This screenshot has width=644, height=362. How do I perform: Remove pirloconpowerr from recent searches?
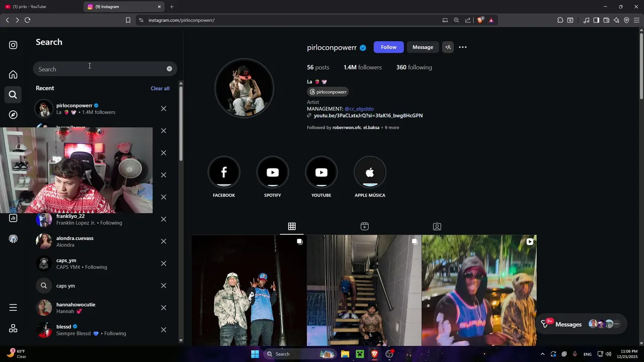[x=164, y=109]
